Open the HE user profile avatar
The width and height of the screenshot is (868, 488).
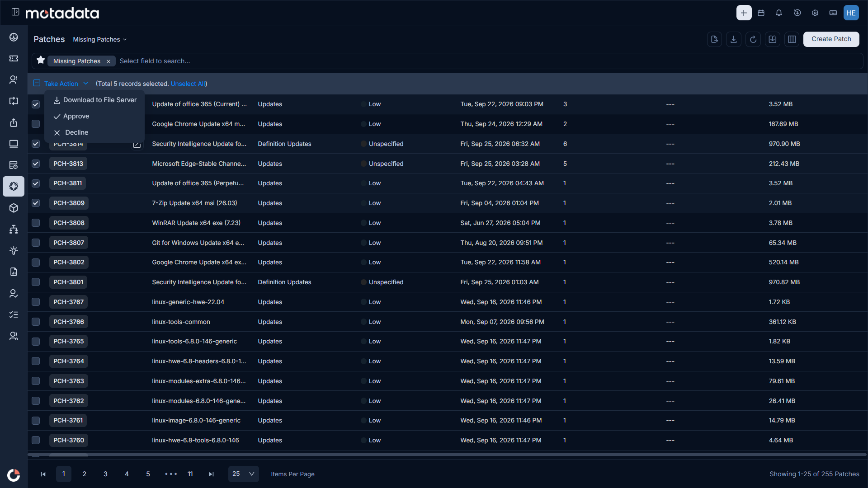tap(851, 13)
